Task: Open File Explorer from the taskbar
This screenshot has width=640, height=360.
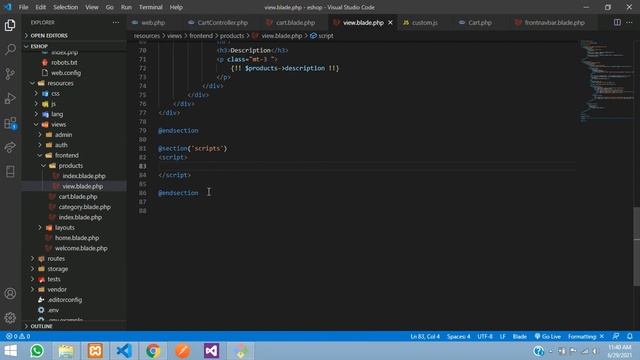Action: pyautogui.click(x=66, y=351)
